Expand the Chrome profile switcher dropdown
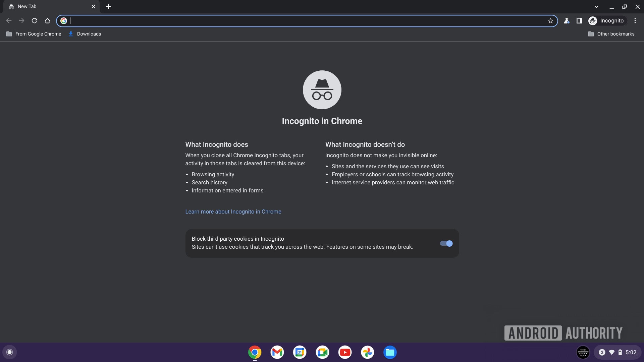 tap(607, 21)
